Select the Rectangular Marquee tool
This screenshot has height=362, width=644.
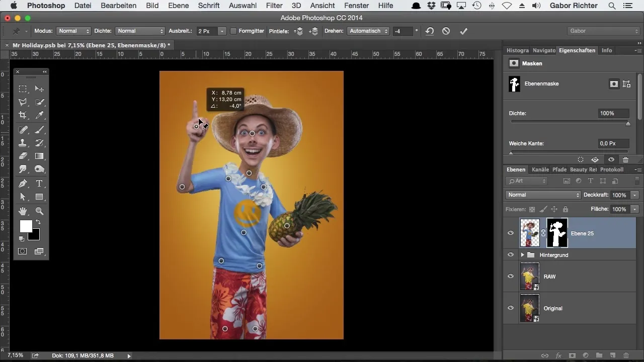tap(23, 89)
